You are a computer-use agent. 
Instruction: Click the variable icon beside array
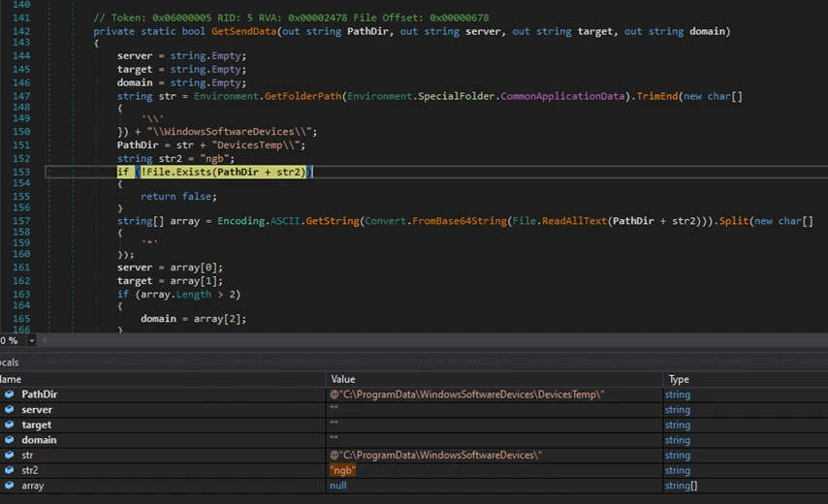pyautogui.click(x=10, y=486)
